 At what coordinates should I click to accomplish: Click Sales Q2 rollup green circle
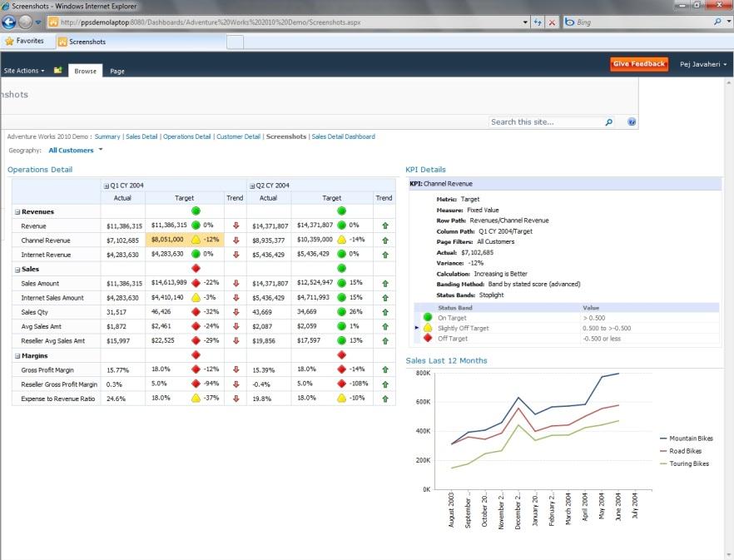[342, 268]
